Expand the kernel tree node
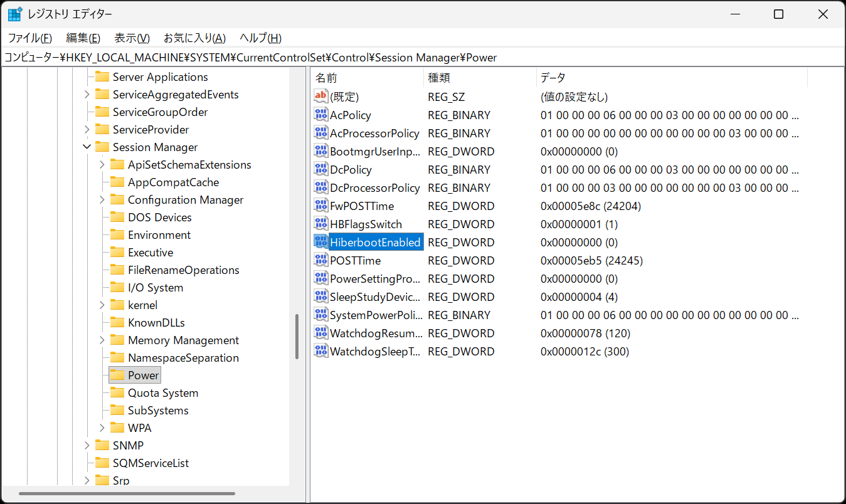The width and height of the screenshot is (846, 504). [x=102, y=305]
